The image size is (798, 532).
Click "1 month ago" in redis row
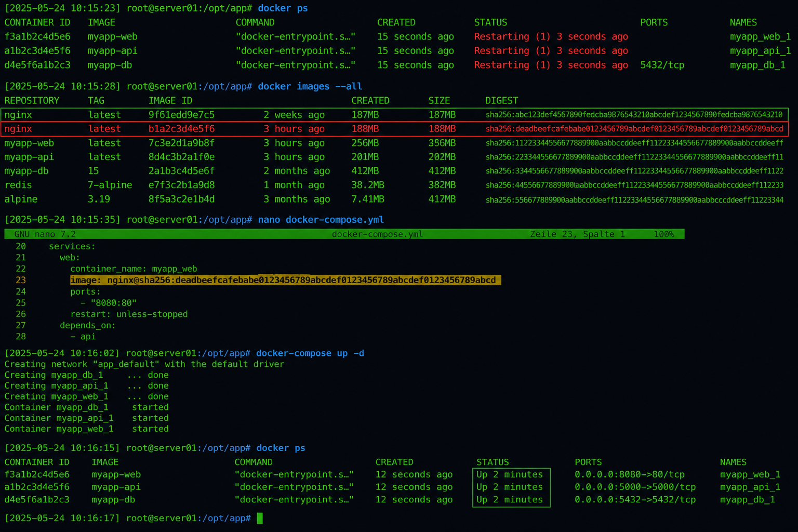pyautogui.click(x=294, y=185)
